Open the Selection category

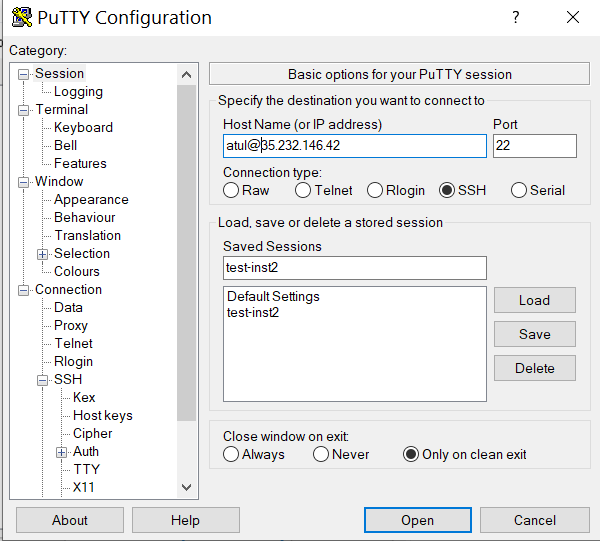[x=82, y=253]
